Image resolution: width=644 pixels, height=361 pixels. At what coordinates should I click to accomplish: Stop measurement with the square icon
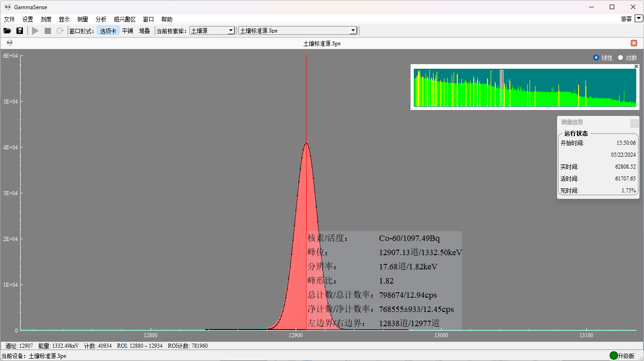point(48,31)
